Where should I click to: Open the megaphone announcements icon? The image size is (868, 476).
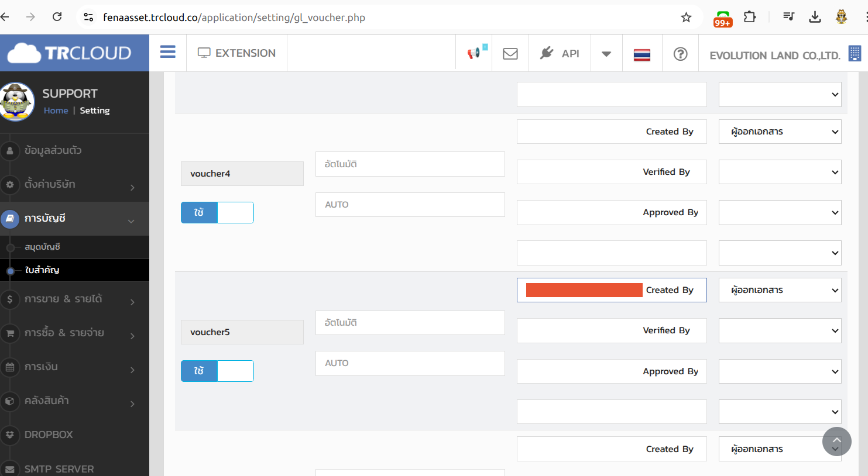[474, 53]
